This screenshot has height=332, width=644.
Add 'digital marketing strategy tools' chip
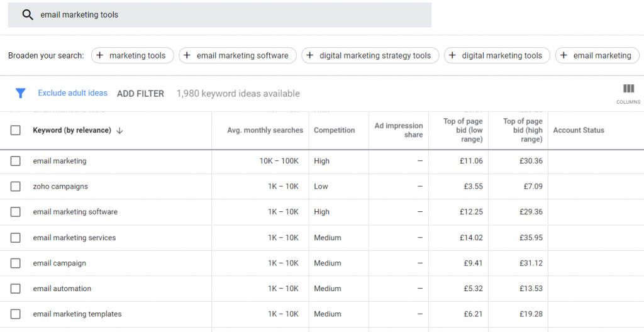pyautogui.click(x=370, y=55)
